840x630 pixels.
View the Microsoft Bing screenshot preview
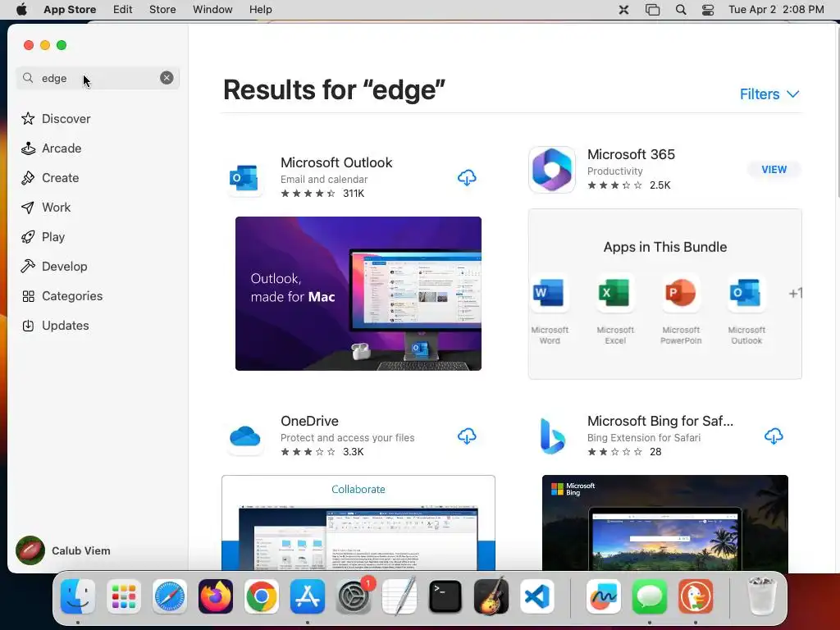coord(664,523)
